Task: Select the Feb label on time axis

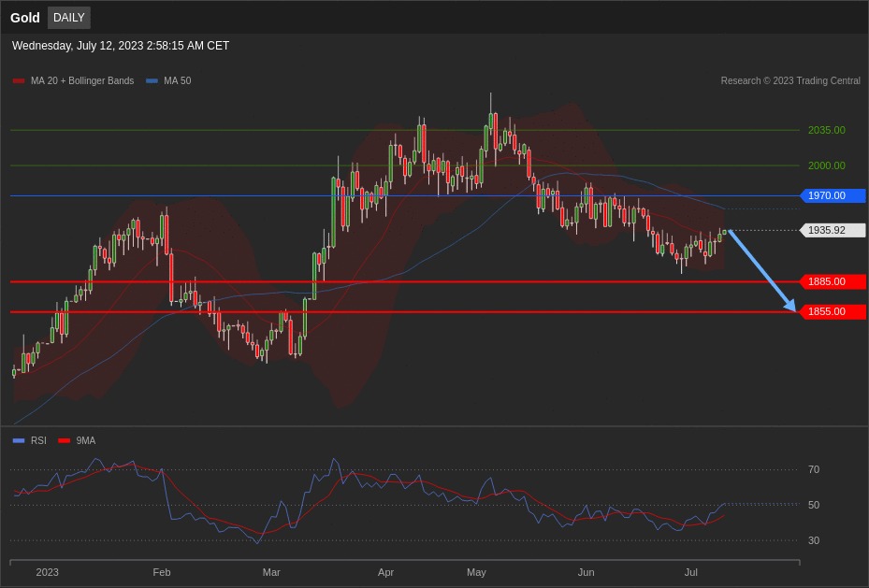Action: (x=162, y=572)
